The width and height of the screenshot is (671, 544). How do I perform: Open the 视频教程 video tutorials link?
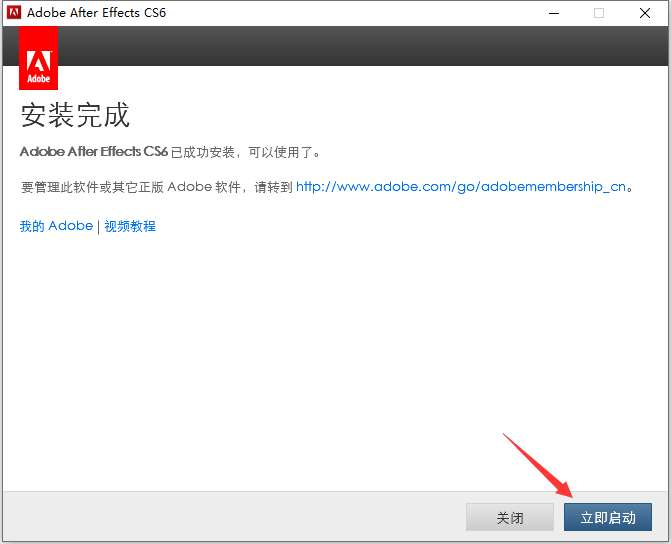pyautogui.click(x=130, y=226)
